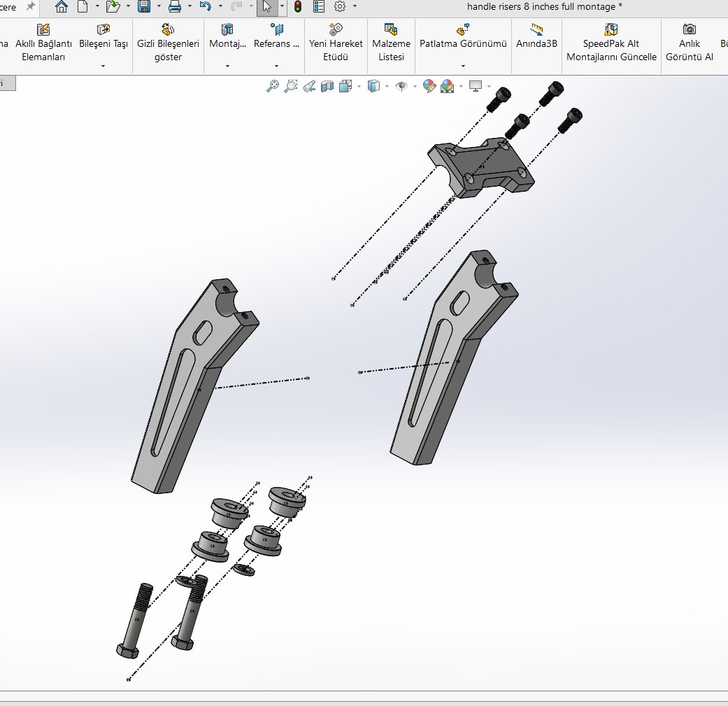Click the Display Style icon
The width and height of the screenshot is (728, 706).
373,86
